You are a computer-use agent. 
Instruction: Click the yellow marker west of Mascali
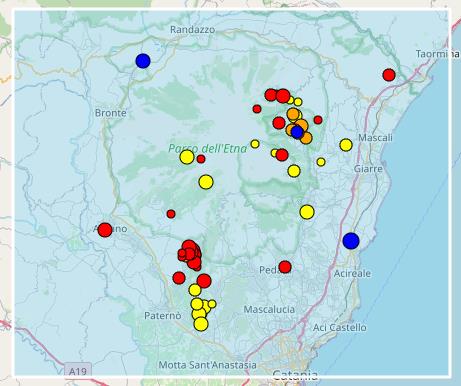(x=346, y=145)
